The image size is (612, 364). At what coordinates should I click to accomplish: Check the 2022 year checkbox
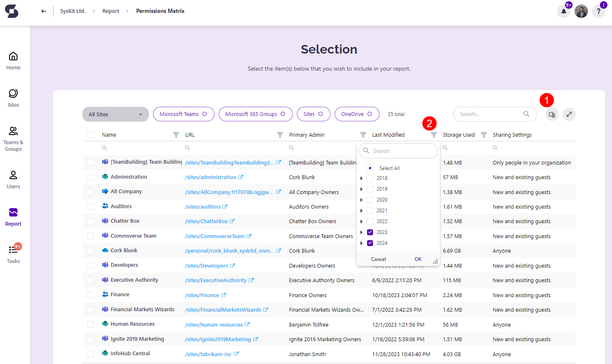pyautogui.click(x=369, y=221)
